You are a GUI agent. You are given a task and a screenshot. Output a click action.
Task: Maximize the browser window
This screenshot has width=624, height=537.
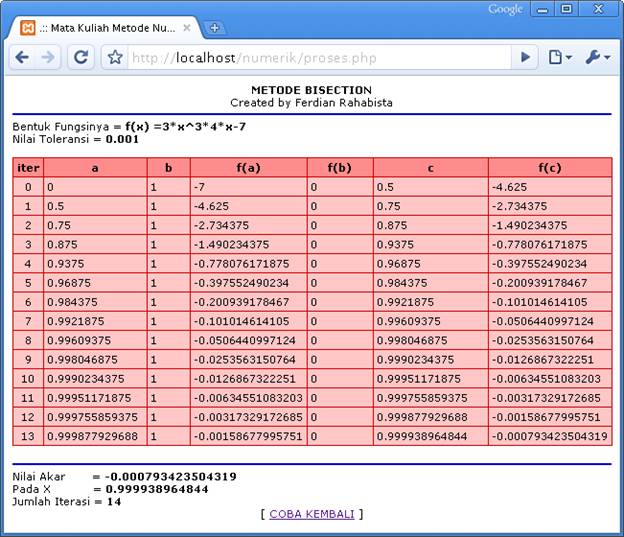click(x=566, y=9)
